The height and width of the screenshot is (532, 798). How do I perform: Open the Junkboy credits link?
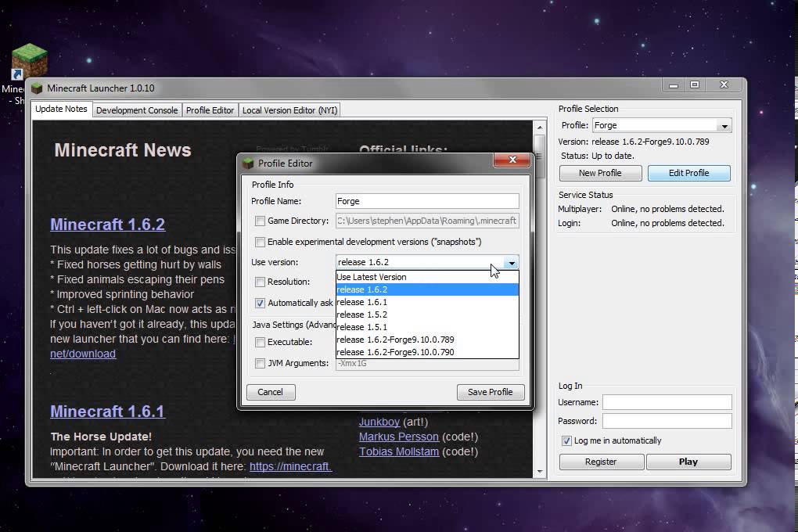click(379, 422)
